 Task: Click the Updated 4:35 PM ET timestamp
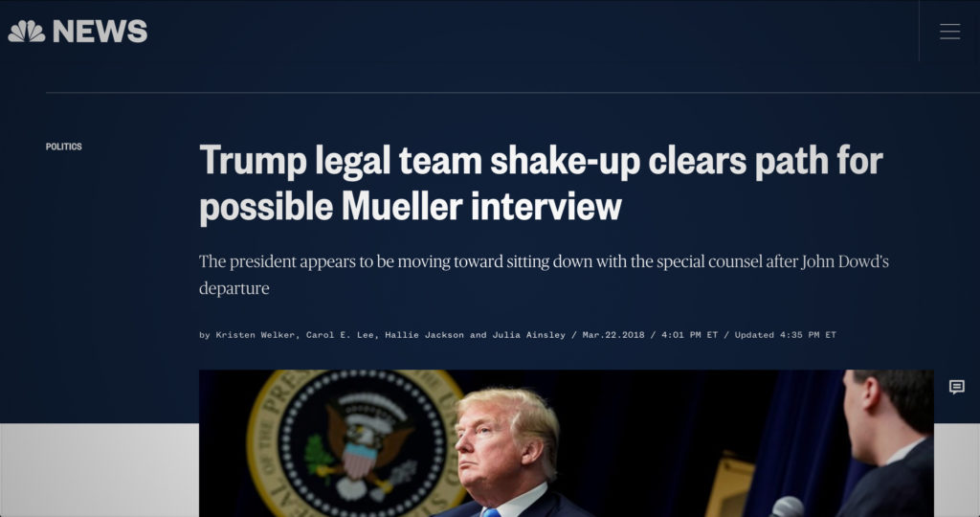pos(785,335)
